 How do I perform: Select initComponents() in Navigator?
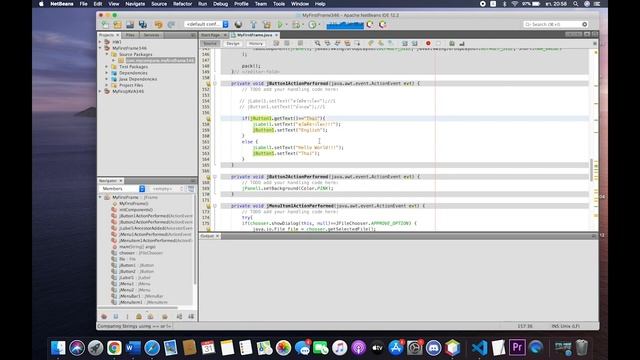[136, 209]
